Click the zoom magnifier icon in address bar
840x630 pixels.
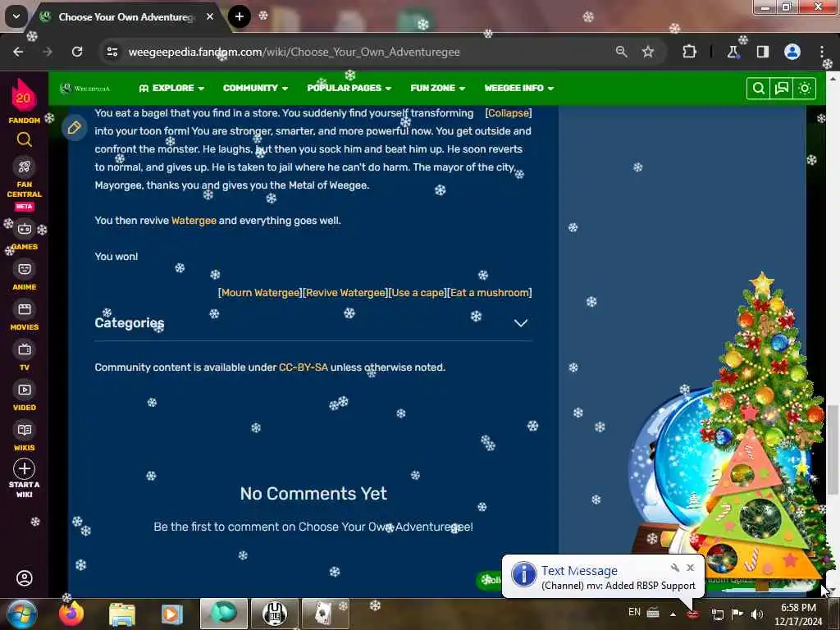pyautogui.click(x=622, y=52)
